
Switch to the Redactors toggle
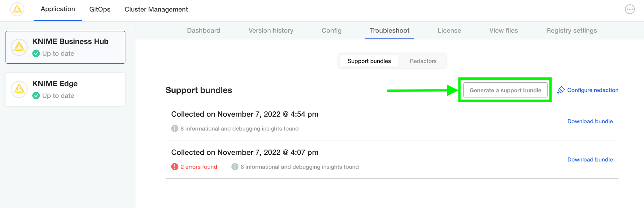[423, 61]
